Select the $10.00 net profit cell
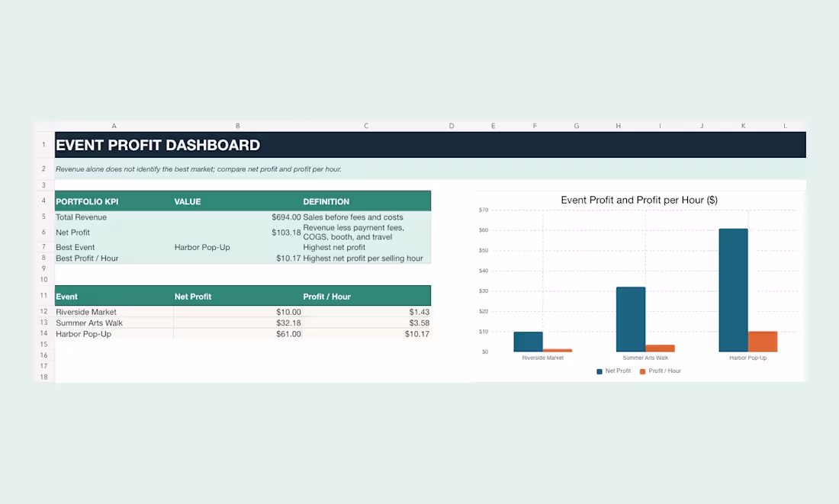 [237, 312]
